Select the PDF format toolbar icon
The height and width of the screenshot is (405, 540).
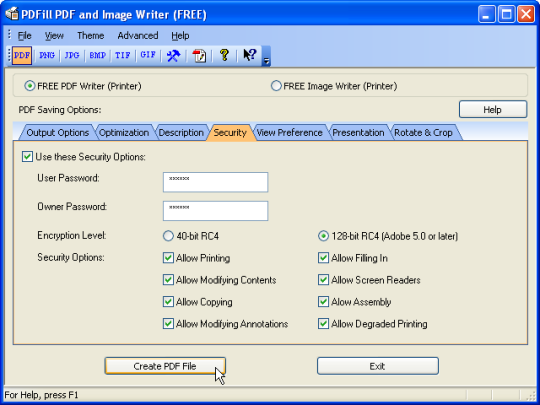[x=22, y=55]
